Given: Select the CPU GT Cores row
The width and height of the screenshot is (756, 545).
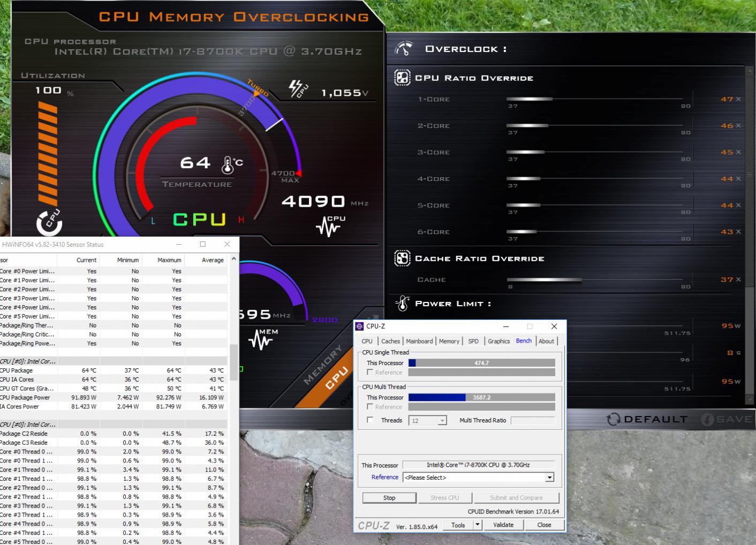Looking at the screenshot, I should (114, 389).
